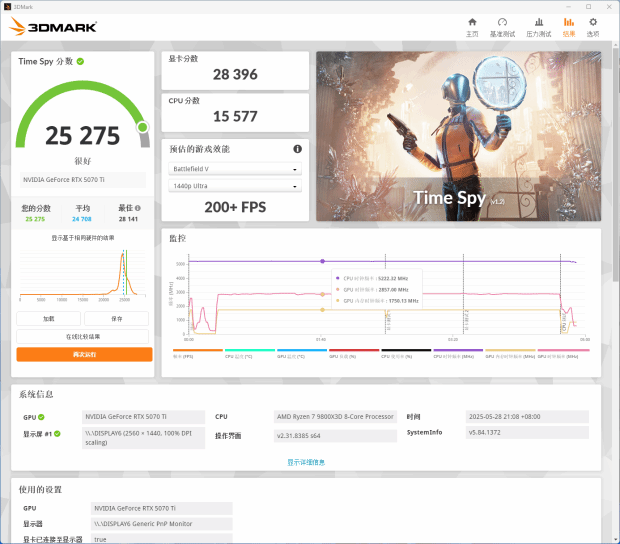Click the info icon next to 最佳 score
The height and width of the screenshot is (544, 620).
(138, 208)
